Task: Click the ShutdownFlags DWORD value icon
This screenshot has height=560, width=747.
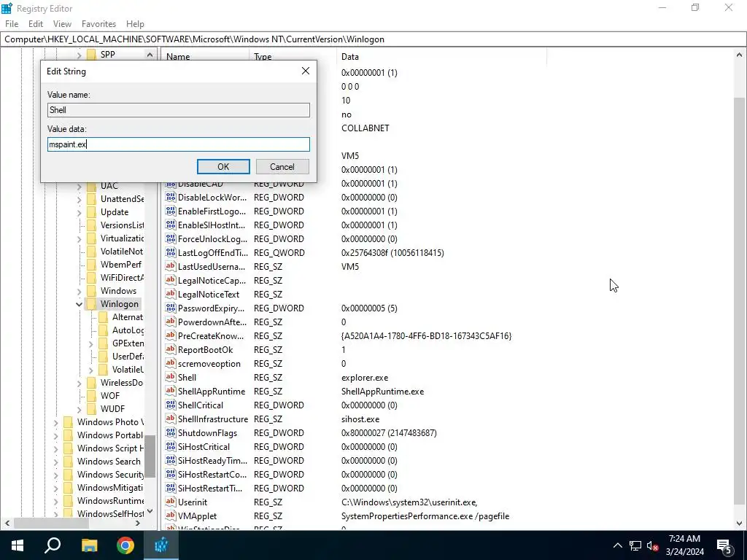Action: pyautogui.click(x=171, y=432)
